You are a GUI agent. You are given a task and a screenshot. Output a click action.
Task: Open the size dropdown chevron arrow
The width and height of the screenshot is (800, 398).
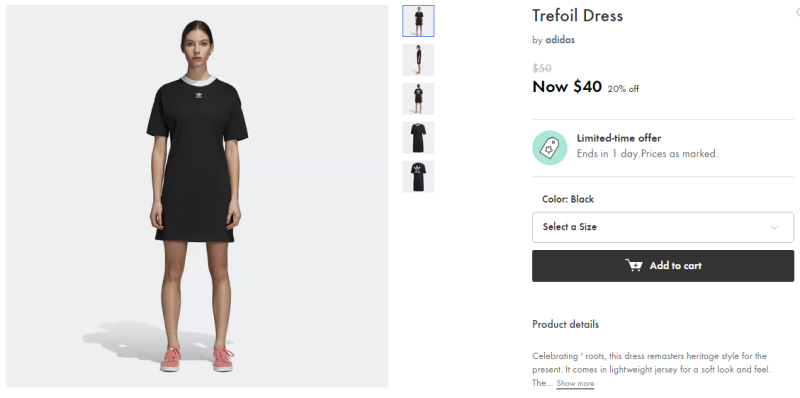(774, 228)
